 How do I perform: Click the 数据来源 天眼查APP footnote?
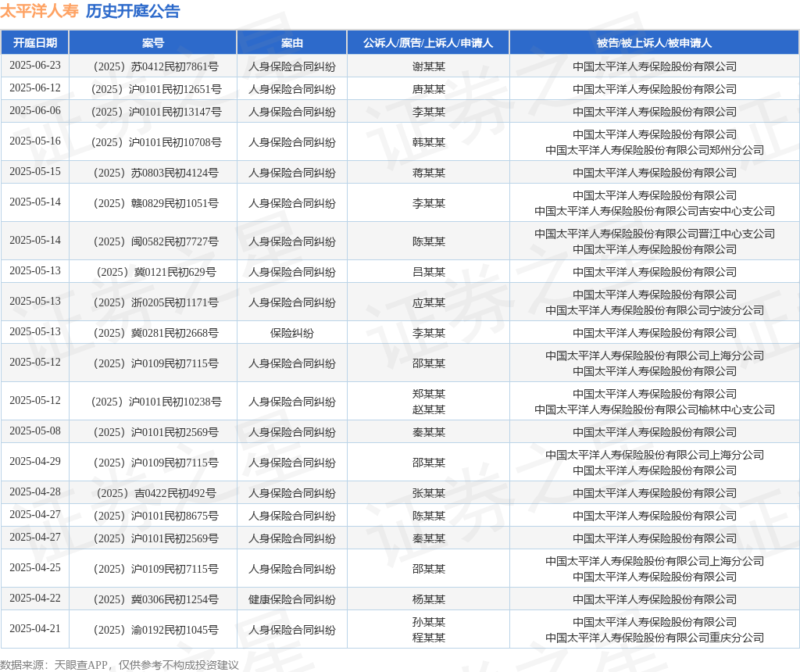120,665
